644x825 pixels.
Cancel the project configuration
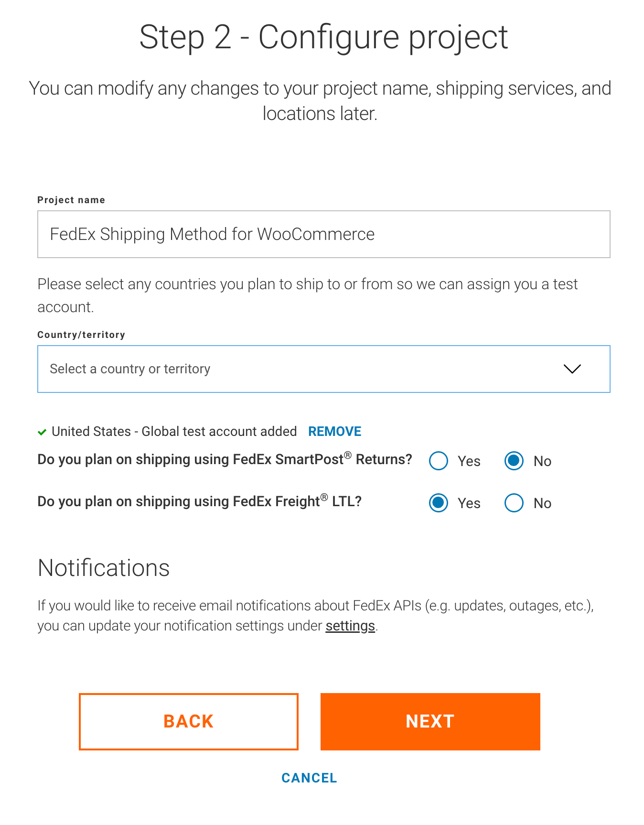point(309,778)
